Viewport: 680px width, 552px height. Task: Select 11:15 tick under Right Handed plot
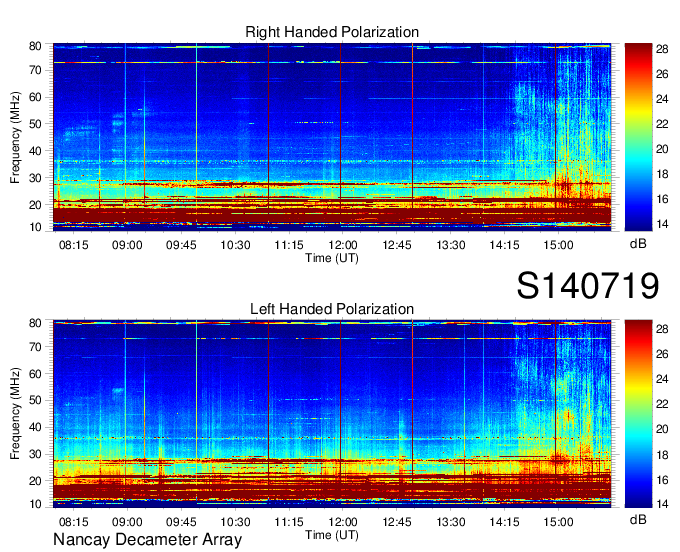click(289, 245)
